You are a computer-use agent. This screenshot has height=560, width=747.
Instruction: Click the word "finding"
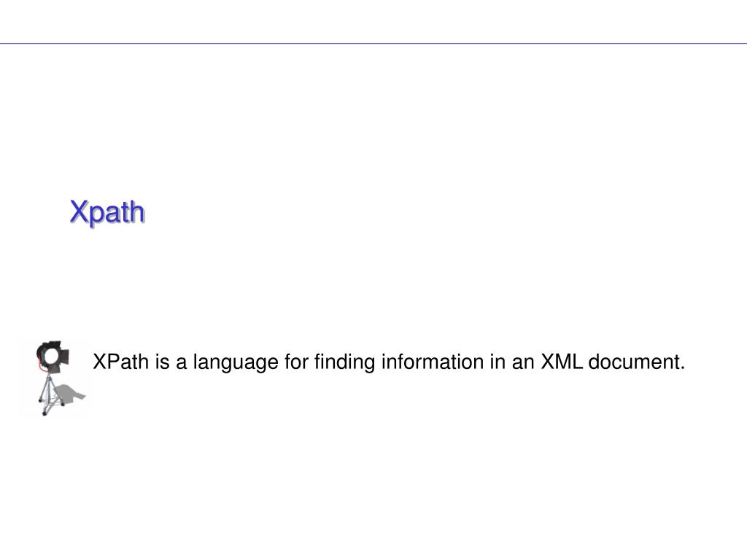(344, 363)
